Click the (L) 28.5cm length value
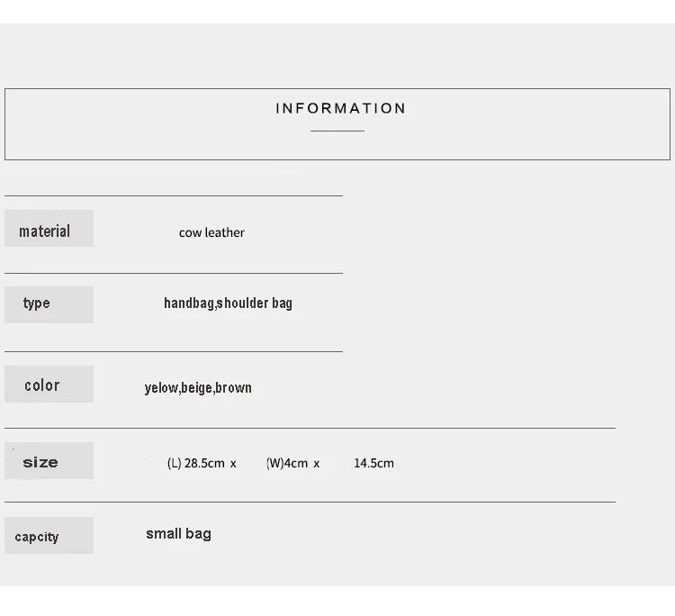 pyautogui.click(x=196, y=463)
